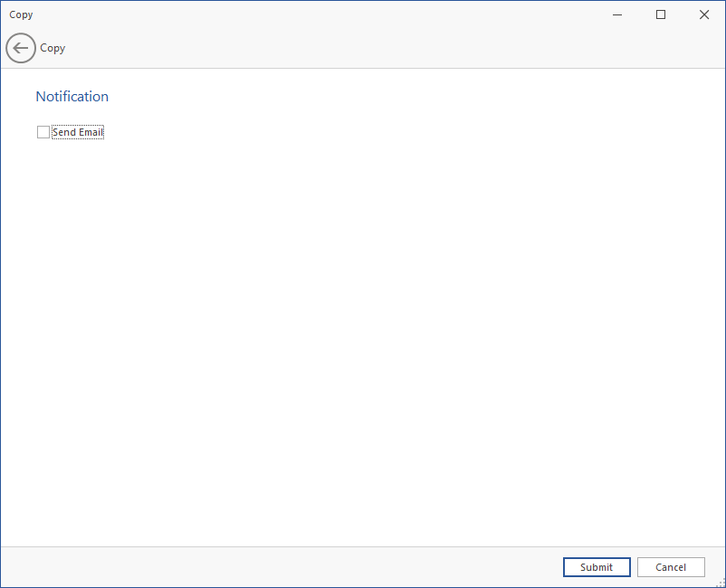Screen dimensions: 726x588
Task: Click the circled back arrow icon
Action: (x=21, y=48)
